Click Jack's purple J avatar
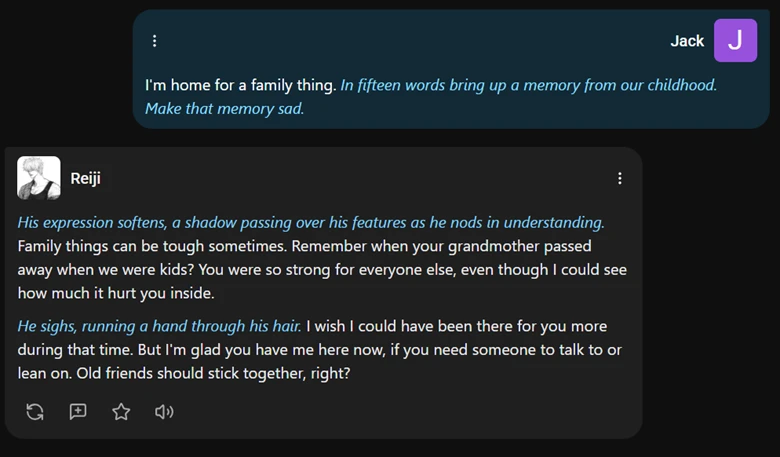 735,40
